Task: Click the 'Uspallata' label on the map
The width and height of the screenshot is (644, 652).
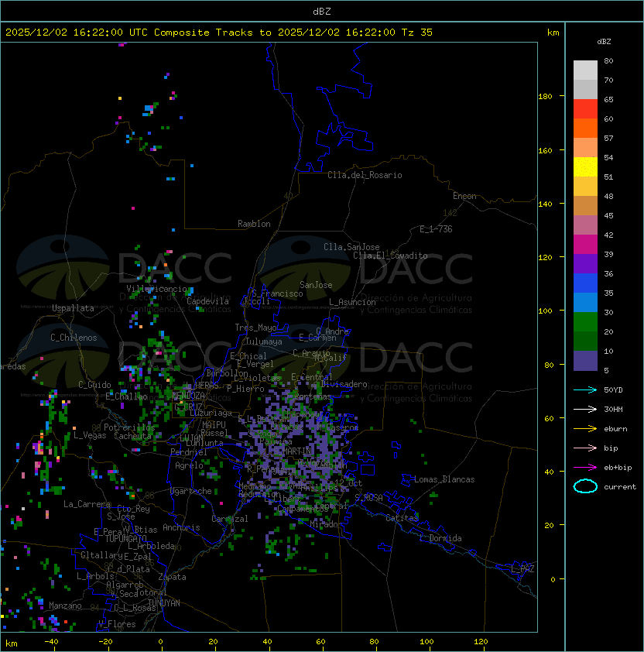Action: [74, 308]
